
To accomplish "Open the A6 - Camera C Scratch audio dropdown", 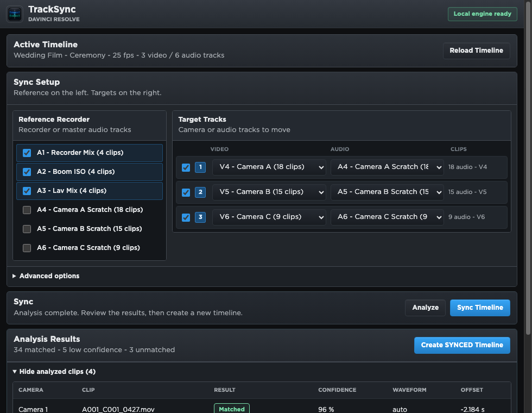I will (x=387, y=217).
